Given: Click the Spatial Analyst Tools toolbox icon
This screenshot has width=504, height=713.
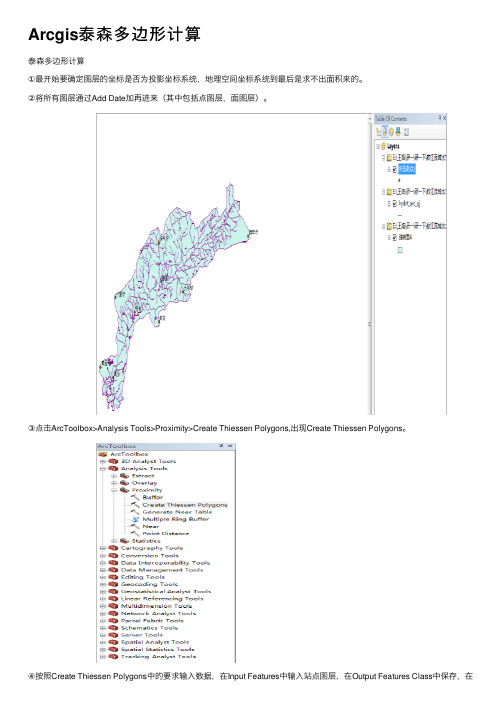Looking at the screenshot, I should click(113, 642).
